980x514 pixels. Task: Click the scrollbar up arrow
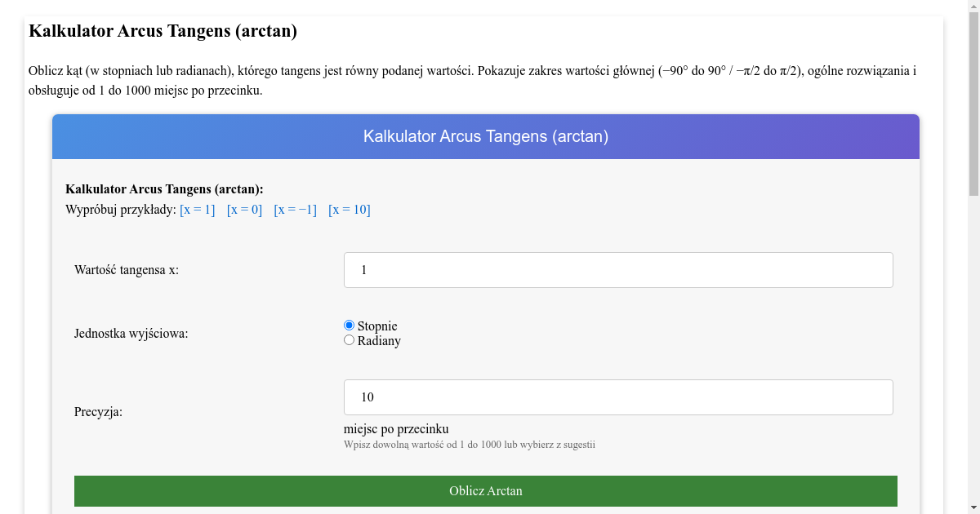973,7
